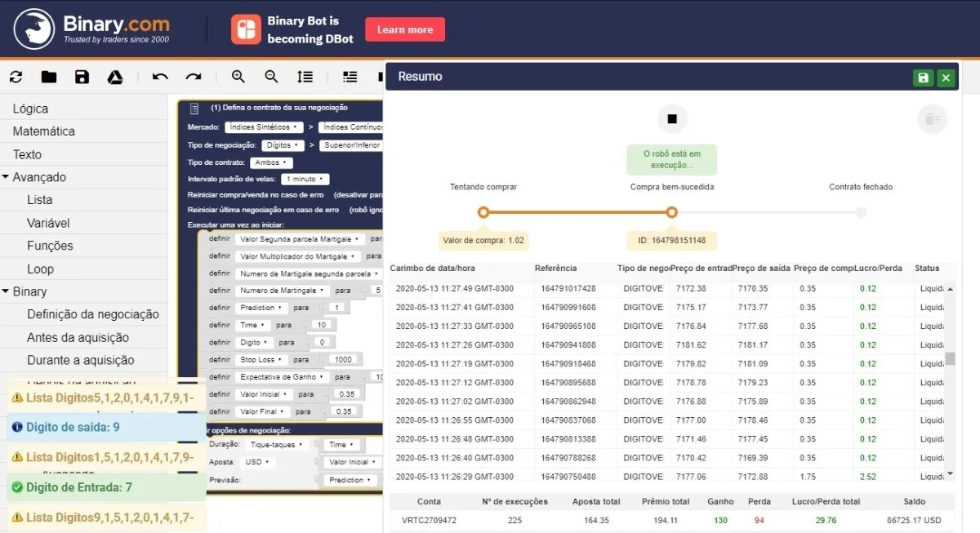Image resolution: width=980 pixels, height=533 pixels.
Task: Click the trade table vertical scrollbar thumb
Action: pyautogui.click(x=950, y=359)
